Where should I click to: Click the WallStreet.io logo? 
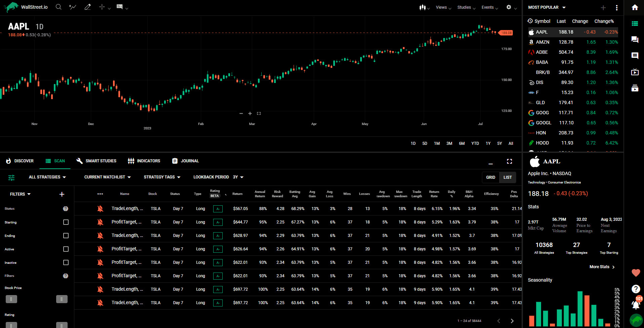(x=26, y=7)
